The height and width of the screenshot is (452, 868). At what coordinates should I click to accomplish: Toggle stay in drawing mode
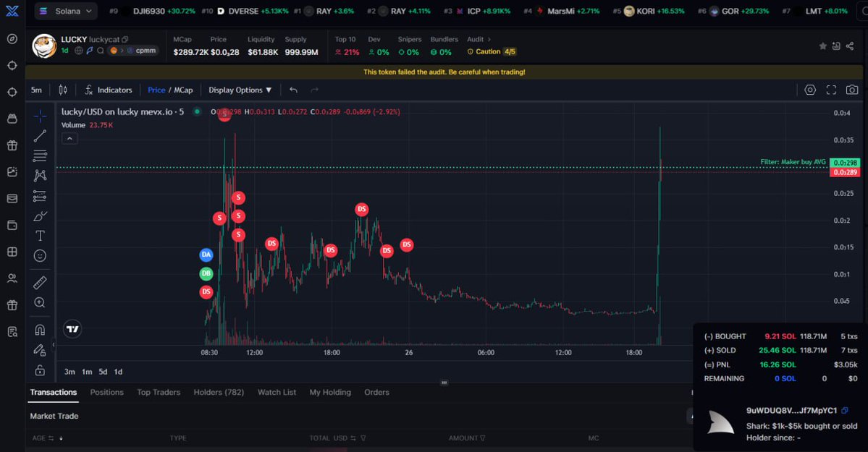(x=40, y=349)
